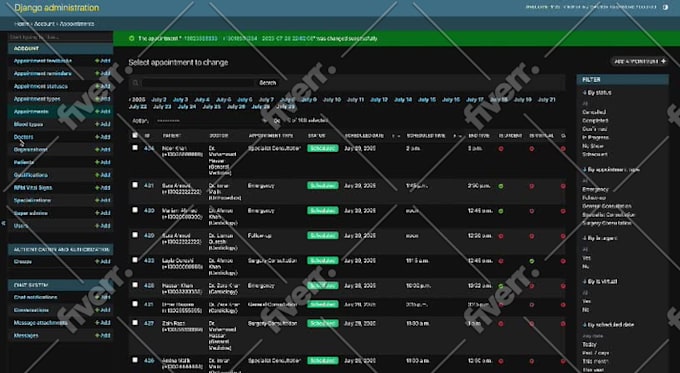
Task: Check the row checkbox for appointment 430
Action: click(135, 210)
